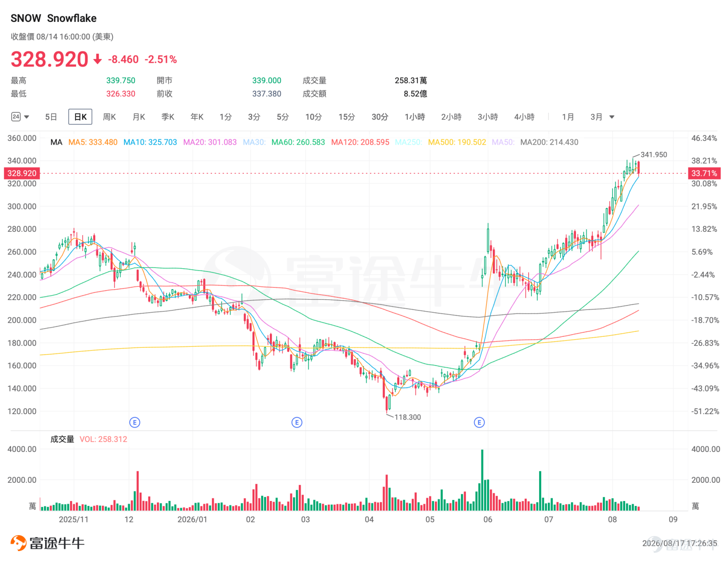Screen dimensions: 728x561
Task: Click the 2026/08/17 17:26:35 timestamp
Action: point(680,543)
